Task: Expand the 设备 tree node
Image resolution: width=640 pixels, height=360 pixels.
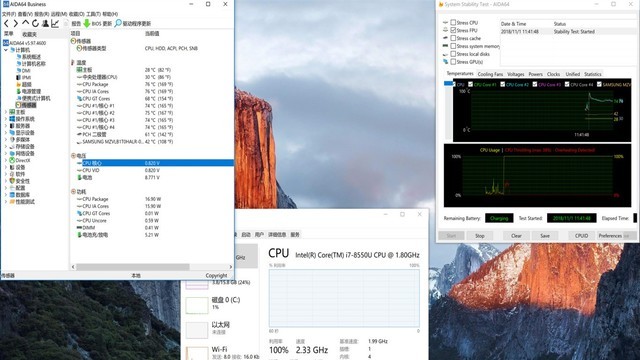Action: [6, 167]
